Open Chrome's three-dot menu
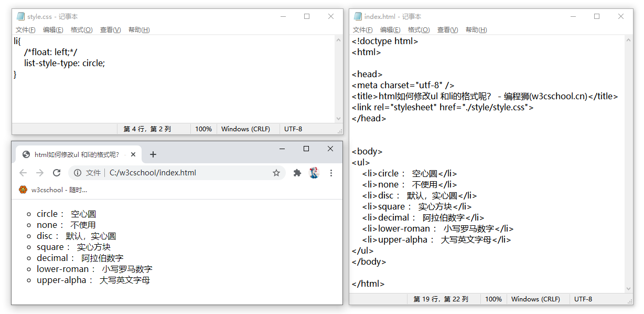 [331, 173]
